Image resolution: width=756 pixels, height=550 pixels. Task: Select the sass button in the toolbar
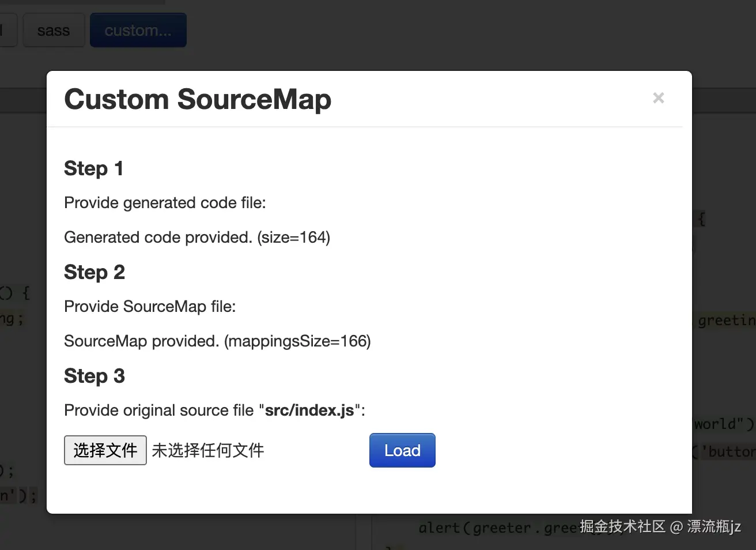(x=54, y=29)
